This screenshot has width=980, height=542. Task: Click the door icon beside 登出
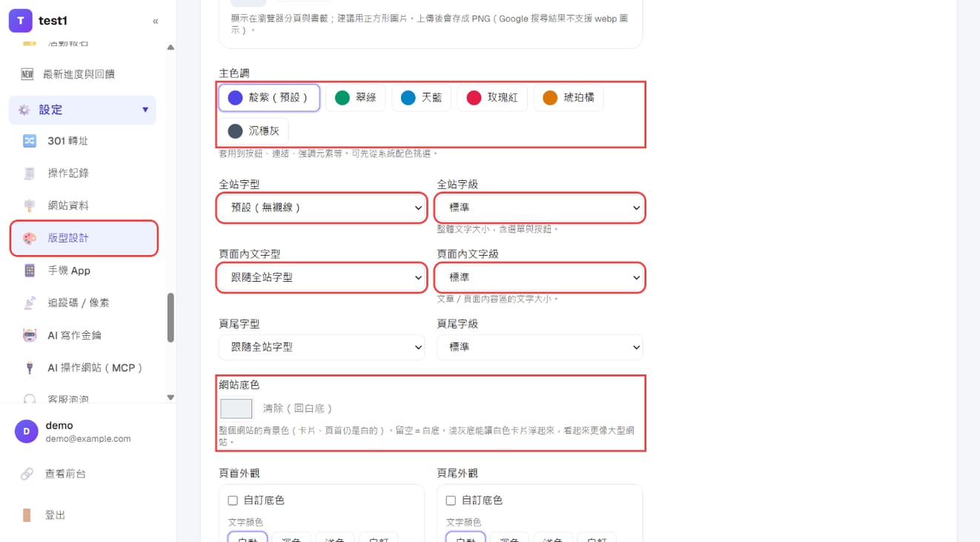point(27,515)
